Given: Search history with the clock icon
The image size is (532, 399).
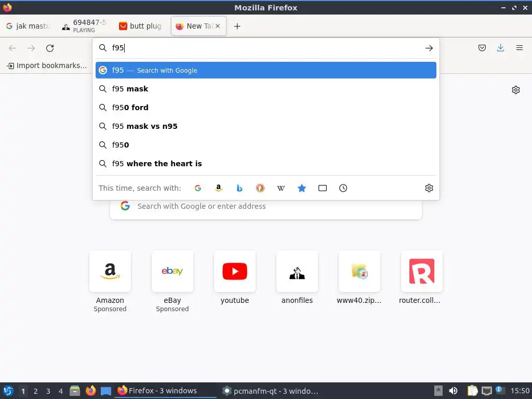Looking at the screenshot, I should 343,188.
